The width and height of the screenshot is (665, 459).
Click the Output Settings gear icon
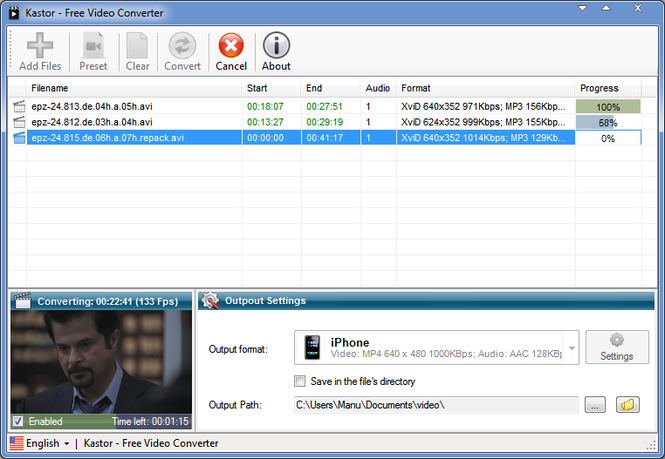210,300
